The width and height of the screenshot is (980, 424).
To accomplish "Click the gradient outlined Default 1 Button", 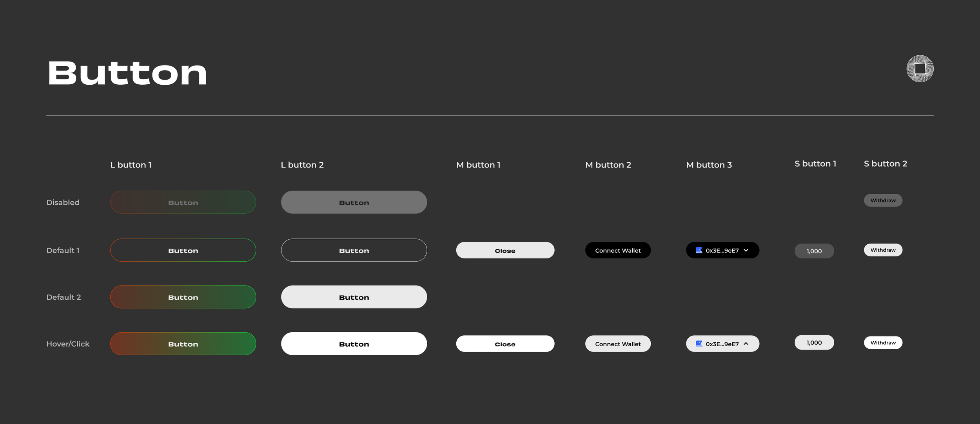I will (183, 250).
